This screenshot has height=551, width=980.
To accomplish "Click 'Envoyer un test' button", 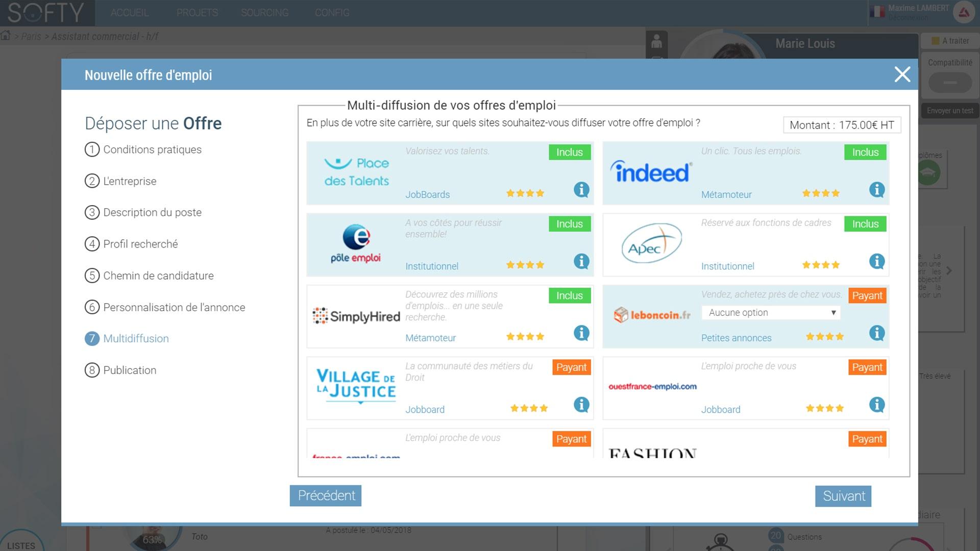I will (950, 111).
